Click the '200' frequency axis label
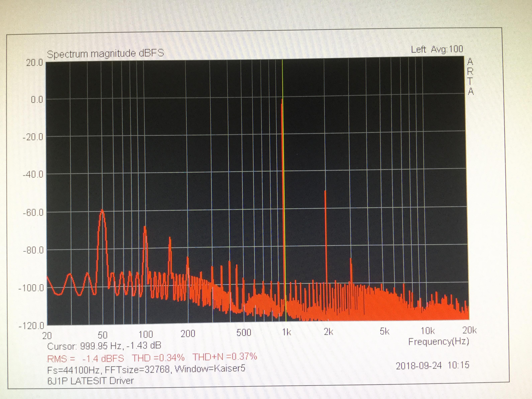 pyautogui.click(x=188, y=334)
